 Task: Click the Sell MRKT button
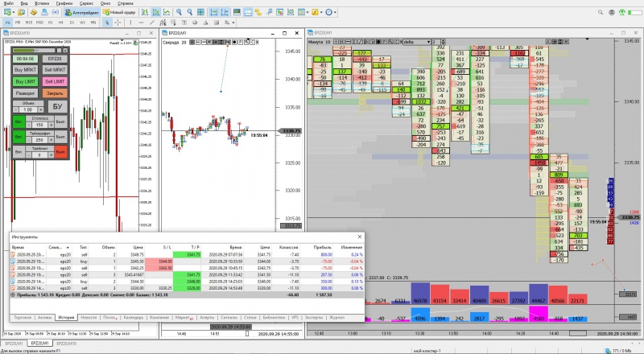(x=55, y=70)
